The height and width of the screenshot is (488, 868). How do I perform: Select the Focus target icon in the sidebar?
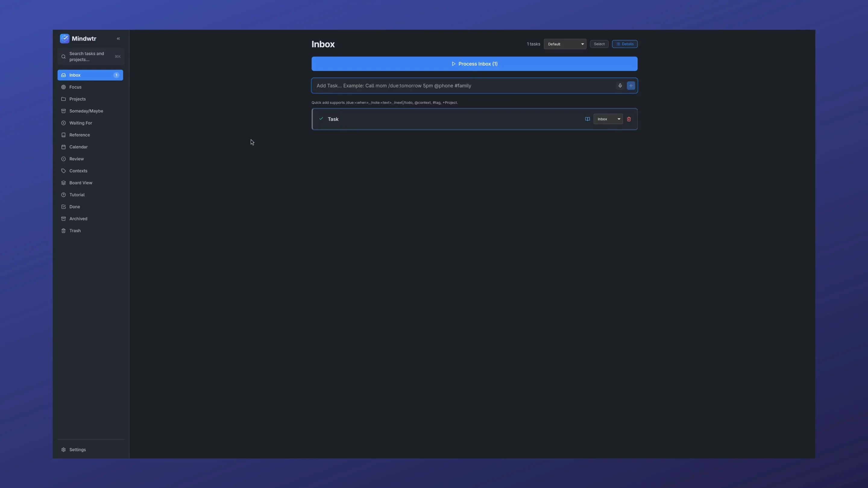[x=64, y=87]
